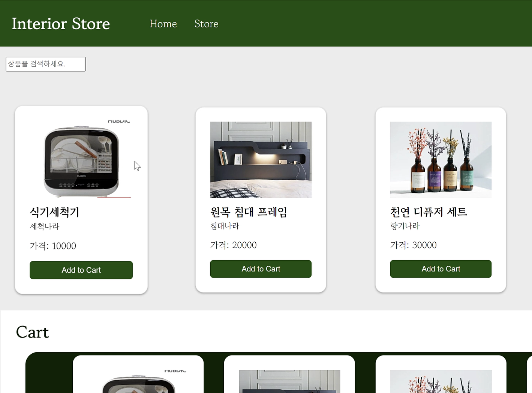Open the Store navigation link
The width and height of the screenshot is (532, 393).
coord(206,24)
